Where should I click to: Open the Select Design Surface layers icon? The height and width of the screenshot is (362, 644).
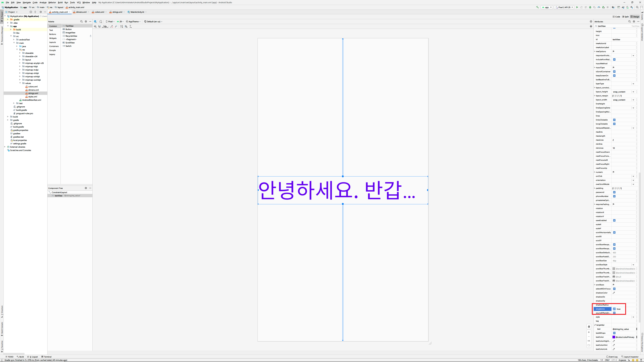tap(95, 21)
